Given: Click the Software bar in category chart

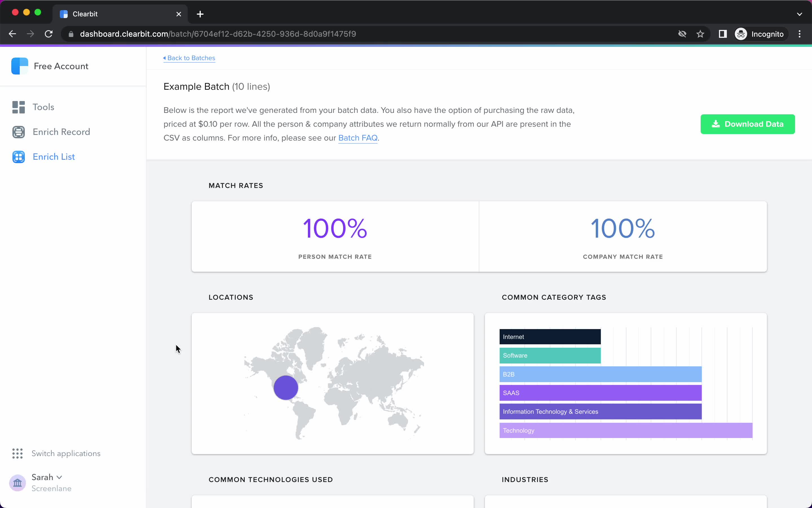Looking at the screenshot, I should tap(550, 356).
